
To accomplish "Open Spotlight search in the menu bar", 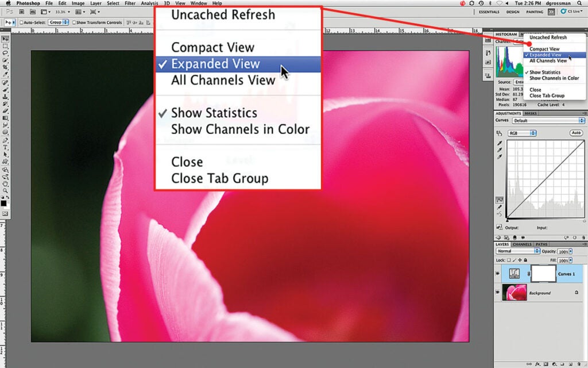I will [580, 3].
